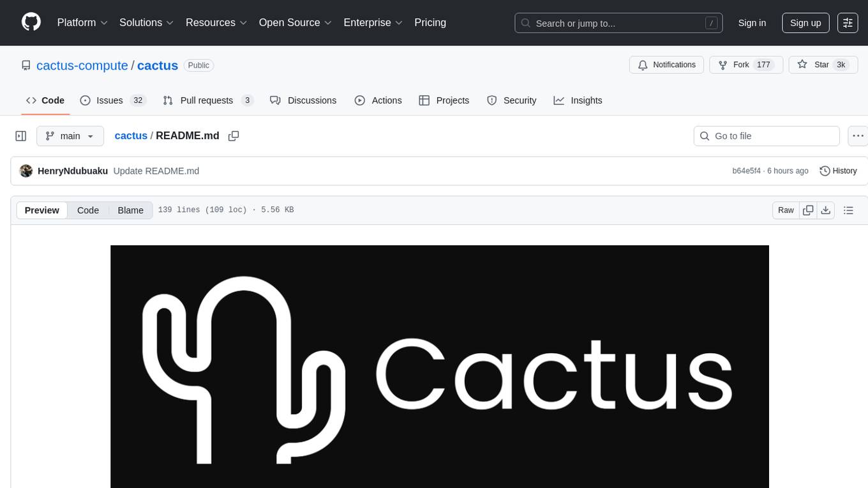Screen dimensions: 868x488
Task: Open the fork count 177
Action: coord(763,65)
